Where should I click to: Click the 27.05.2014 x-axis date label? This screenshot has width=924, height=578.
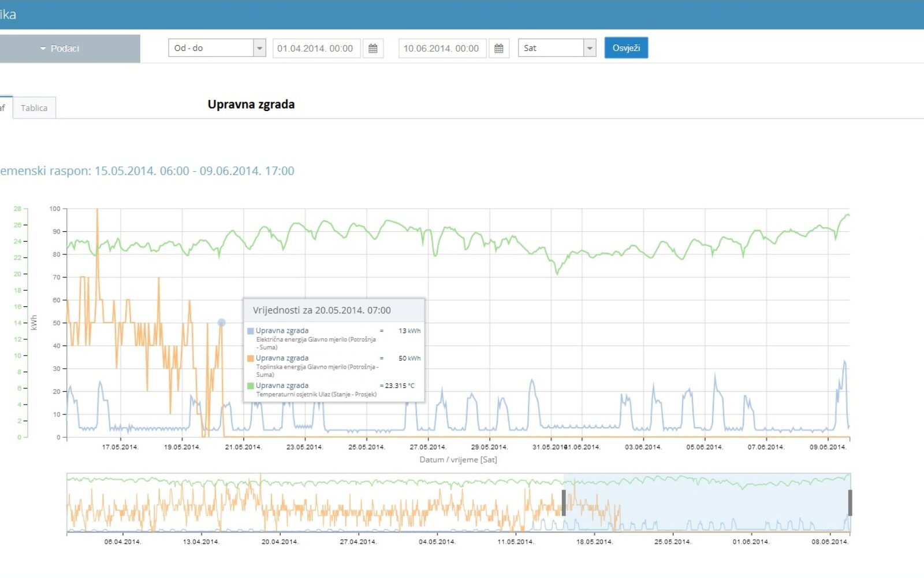[x=427, y=447]
